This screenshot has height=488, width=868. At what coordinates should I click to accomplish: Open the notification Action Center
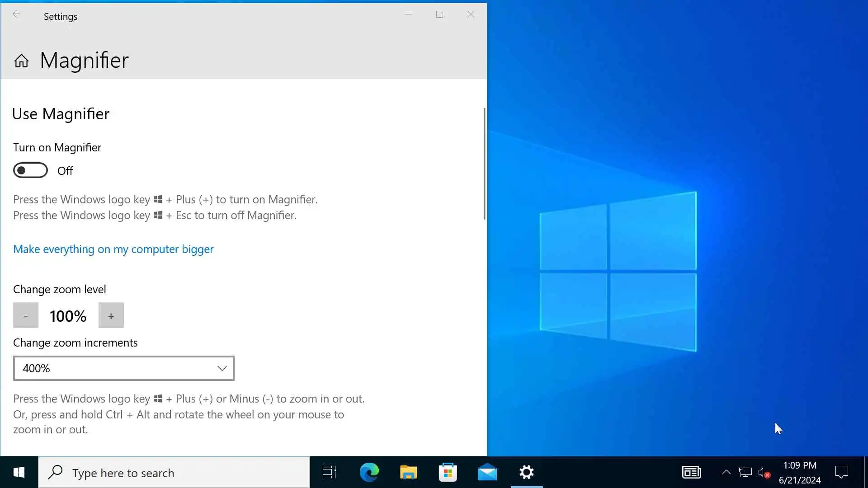841,472
